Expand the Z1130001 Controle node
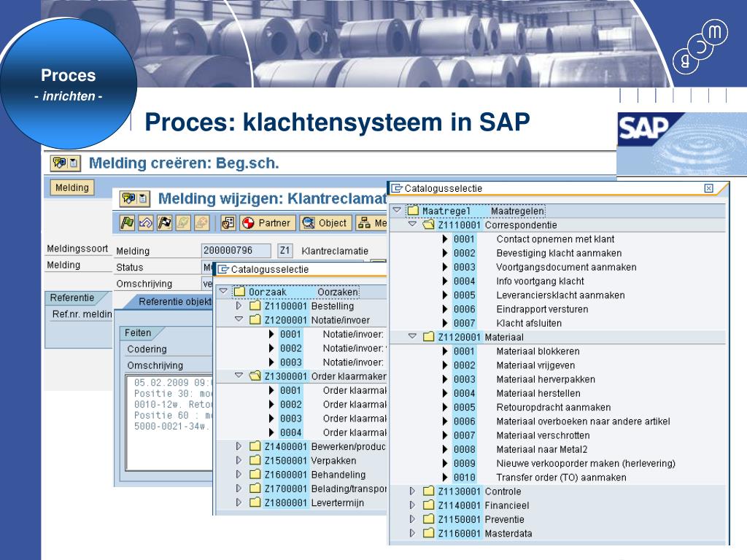 tap(413, 491)
